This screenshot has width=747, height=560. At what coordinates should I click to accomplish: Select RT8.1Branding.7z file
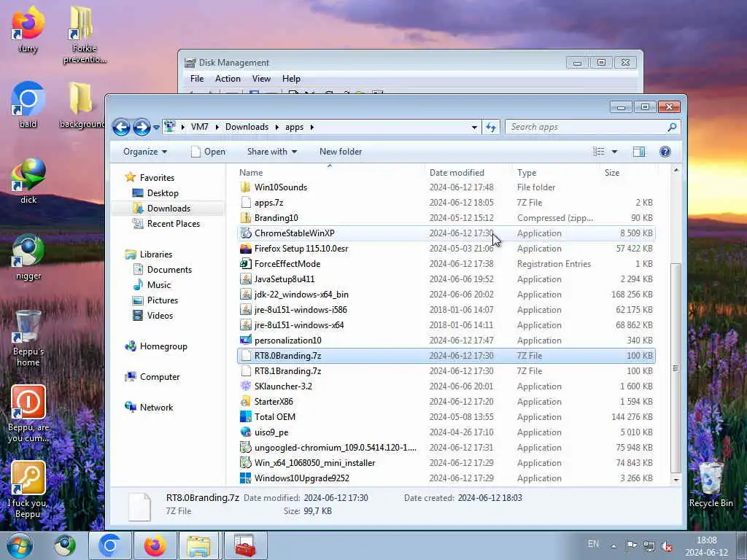(x=287, y=371)
